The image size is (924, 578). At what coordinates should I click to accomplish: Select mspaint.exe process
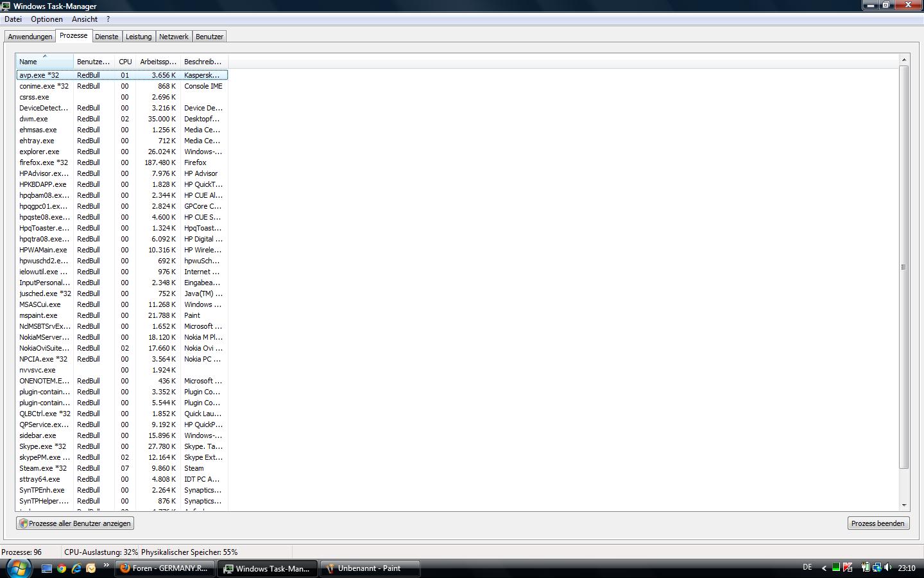pos(122,315)
